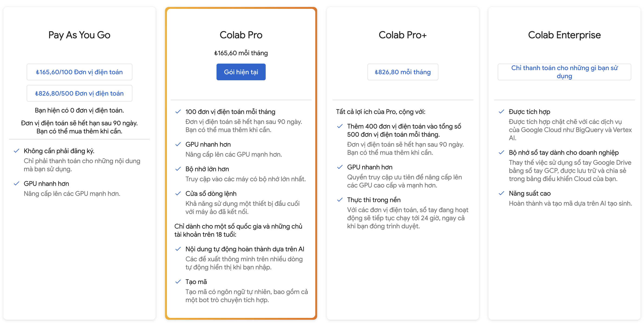
Task: Select the highlighted Colab Pro card title
Action: [x=241, y=35]
